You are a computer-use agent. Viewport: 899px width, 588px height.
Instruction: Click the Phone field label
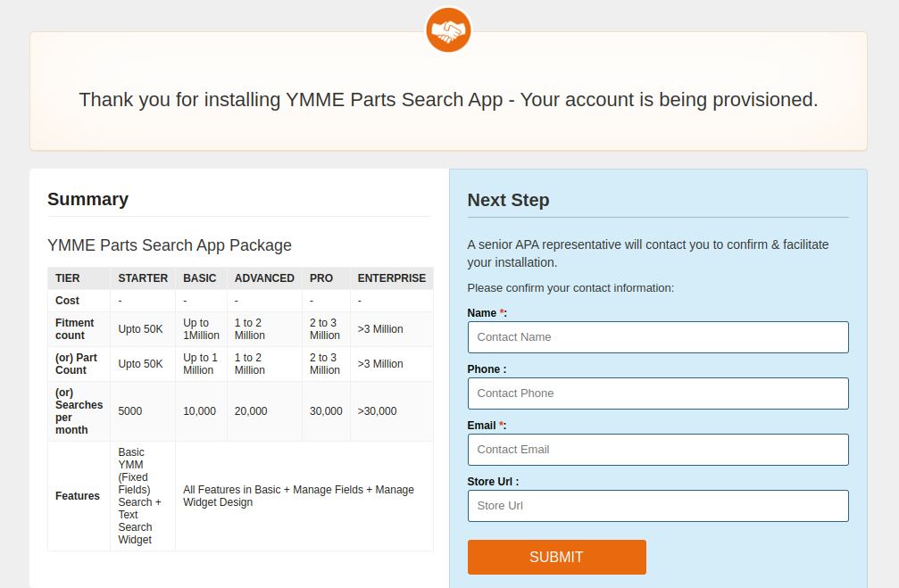coord(487,369)
